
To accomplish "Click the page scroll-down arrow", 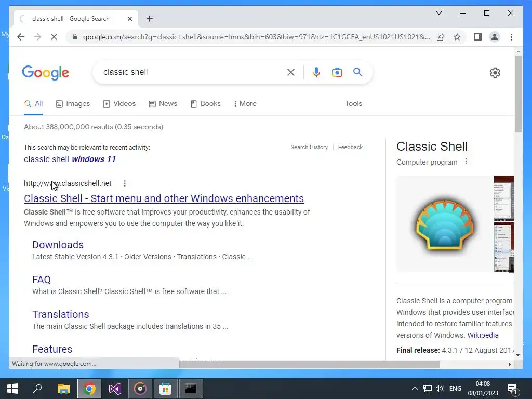I will click(518, 355).
